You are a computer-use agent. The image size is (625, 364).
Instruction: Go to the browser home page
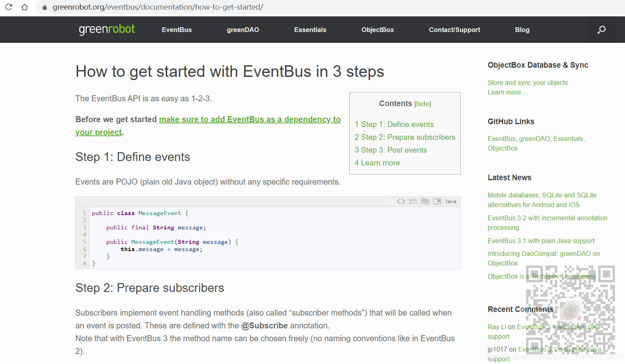click(24, 6)
